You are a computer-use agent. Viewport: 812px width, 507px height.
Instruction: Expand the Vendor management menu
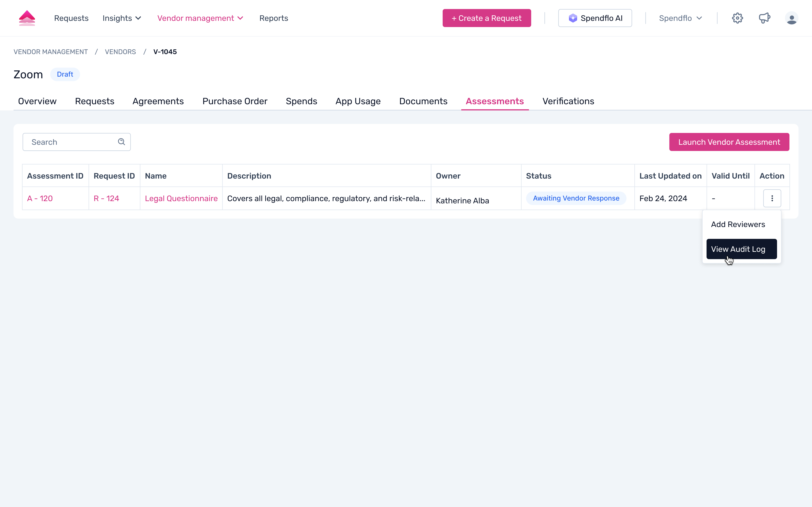point(200,18)
